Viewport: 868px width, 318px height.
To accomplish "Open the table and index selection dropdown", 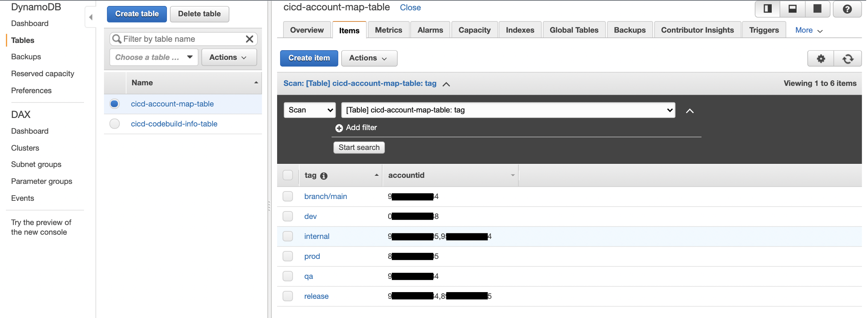I will pyautogui.click(x=508, y=110).
